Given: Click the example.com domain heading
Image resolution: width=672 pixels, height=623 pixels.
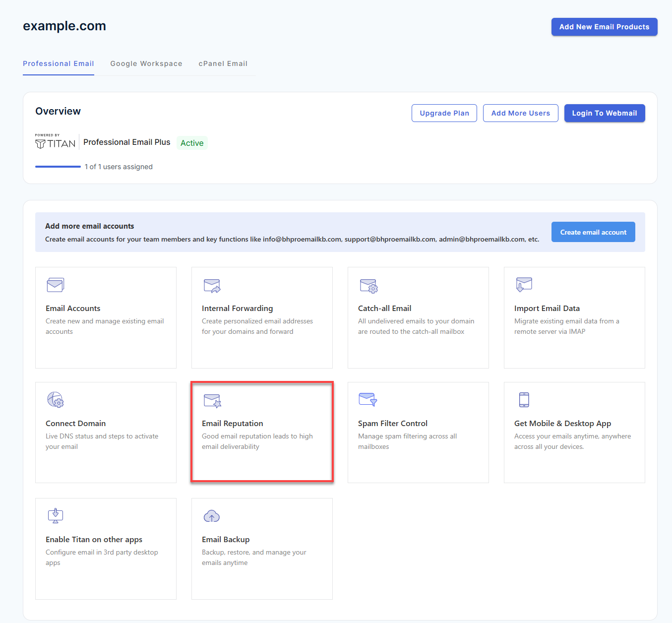Looking at the screenshot, I should pyautogui.click(x=64, y=26).
